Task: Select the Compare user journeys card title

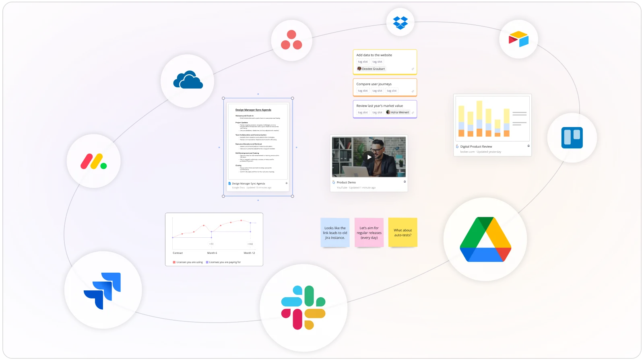Action: pos(374,84)
